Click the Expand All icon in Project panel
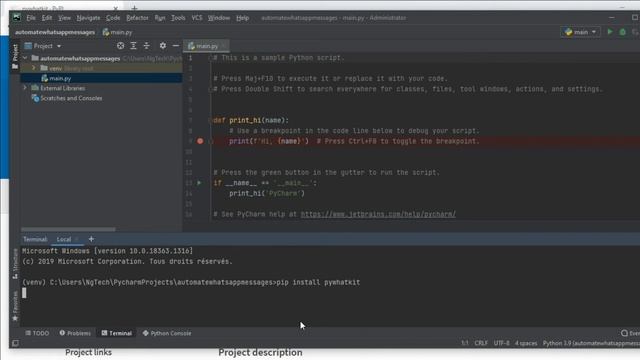This screenshot has height=360, width=640. pyautogui.click(x=133, y=46)
